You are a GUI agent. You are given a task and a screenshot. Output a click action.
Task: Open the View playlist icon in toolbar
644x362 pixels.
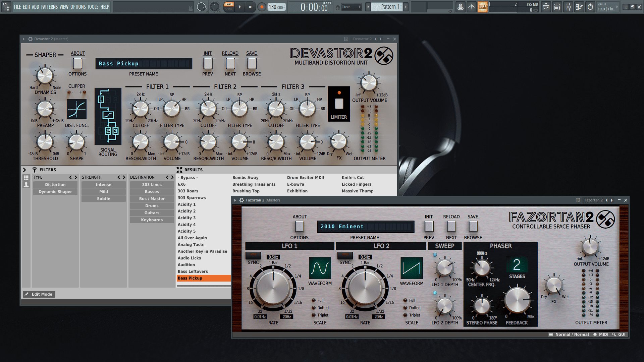(x=546, y=7)
